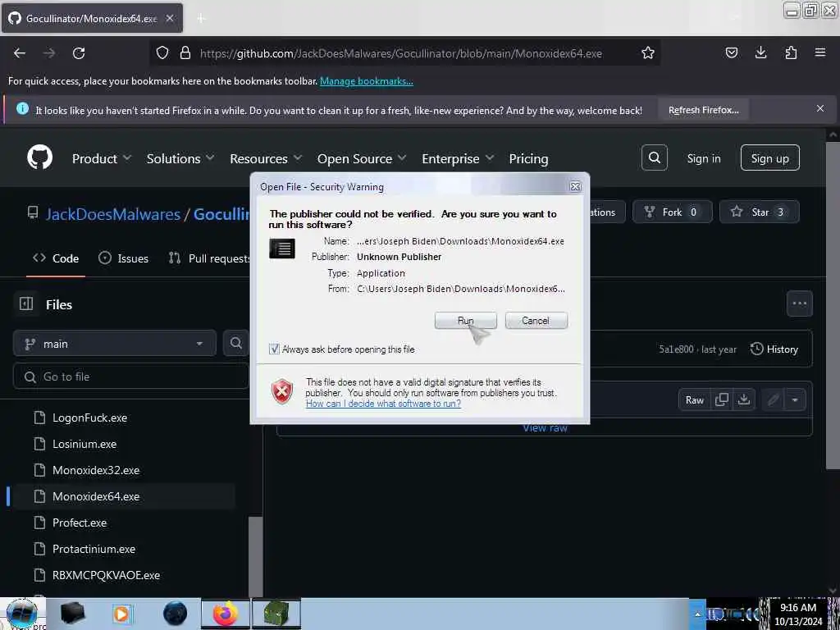The width and height of the screenshot is (840, 630).
Task: Close the Gocullinator browser tab
Action: coord(169,18)
